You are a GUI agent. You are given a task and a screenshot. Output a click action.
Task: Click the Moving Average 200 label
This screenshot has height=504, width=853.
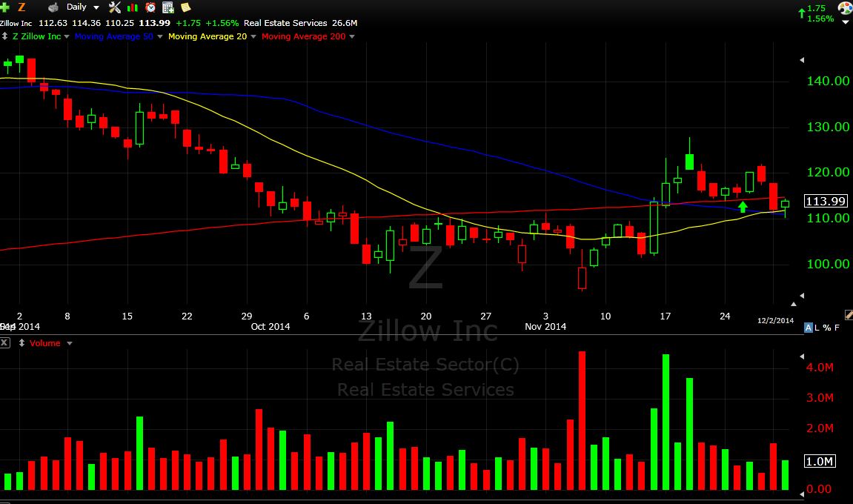click(304, 36)
